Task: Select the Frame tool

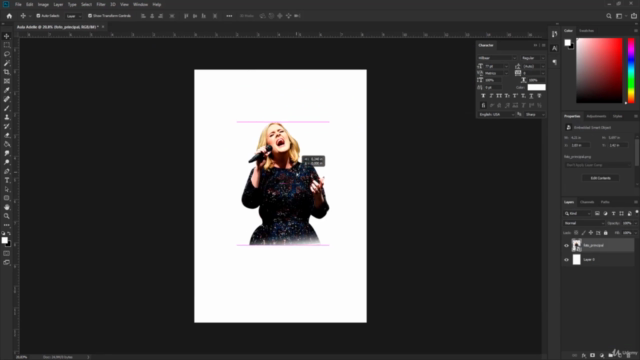Action: (7, 81)
